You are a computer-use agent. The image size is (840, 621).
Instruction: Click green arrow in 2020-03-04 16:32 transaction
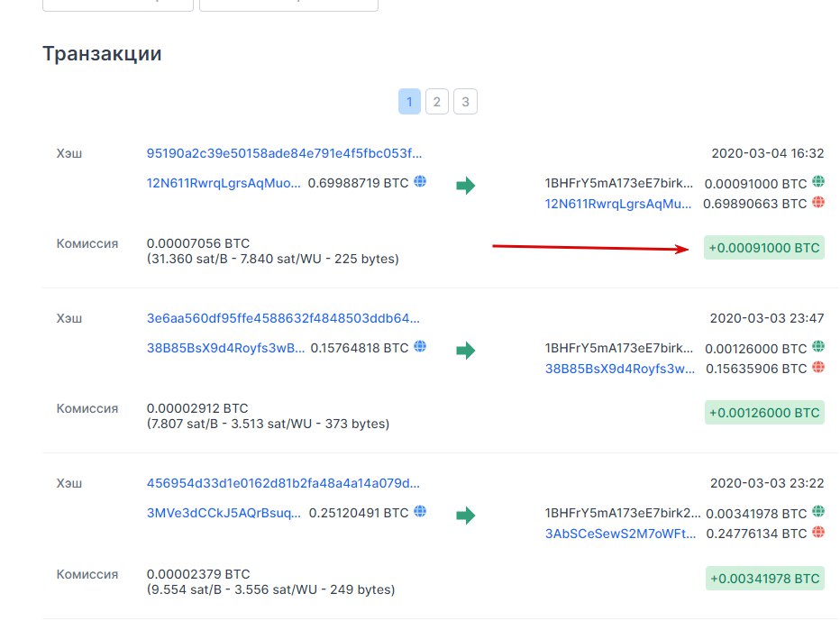click(x=466, y=186)
